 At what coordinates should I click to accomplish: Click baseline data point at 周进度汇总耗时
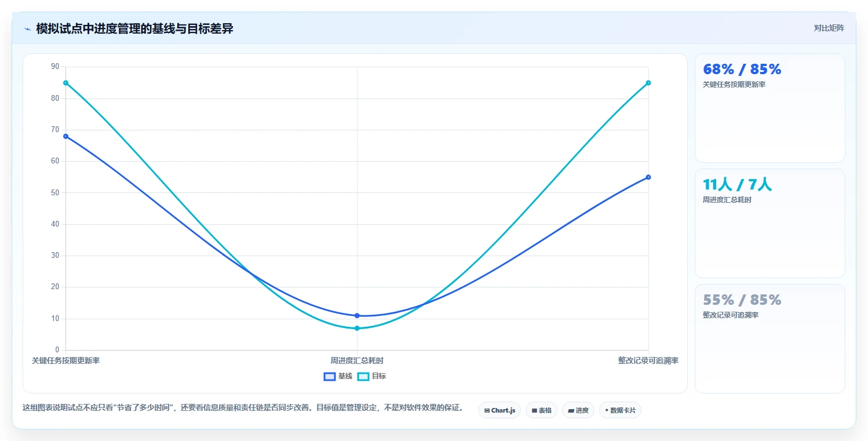(357, 316)
